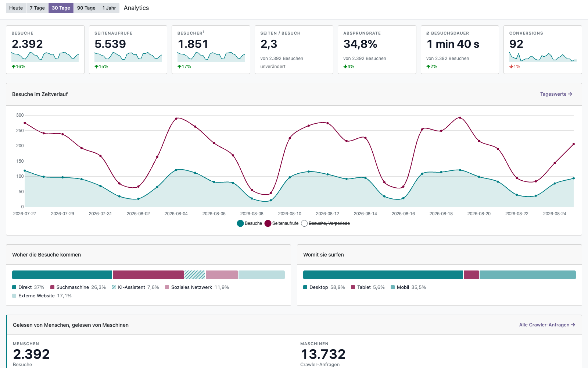Choose the 1 Jahr time range
The width and height of the screenshot is (588, 368).
109,8
